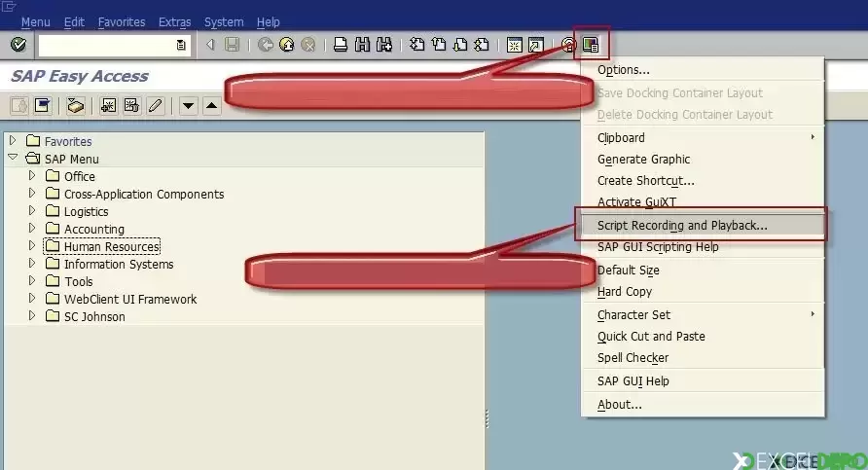Open the Menu item in menu bar

click(35, 22)
